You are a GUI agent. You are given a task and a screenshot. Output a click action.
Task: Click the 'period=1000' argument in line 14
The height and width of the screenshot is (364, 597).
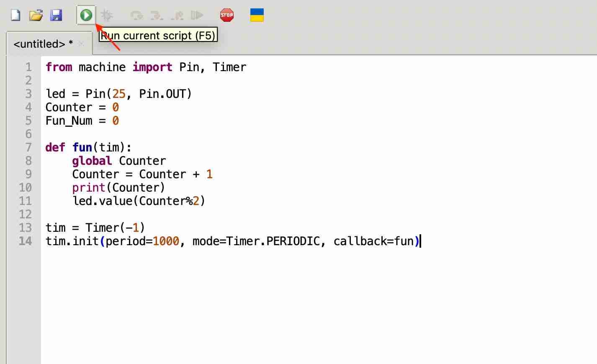tap(142, 241)
